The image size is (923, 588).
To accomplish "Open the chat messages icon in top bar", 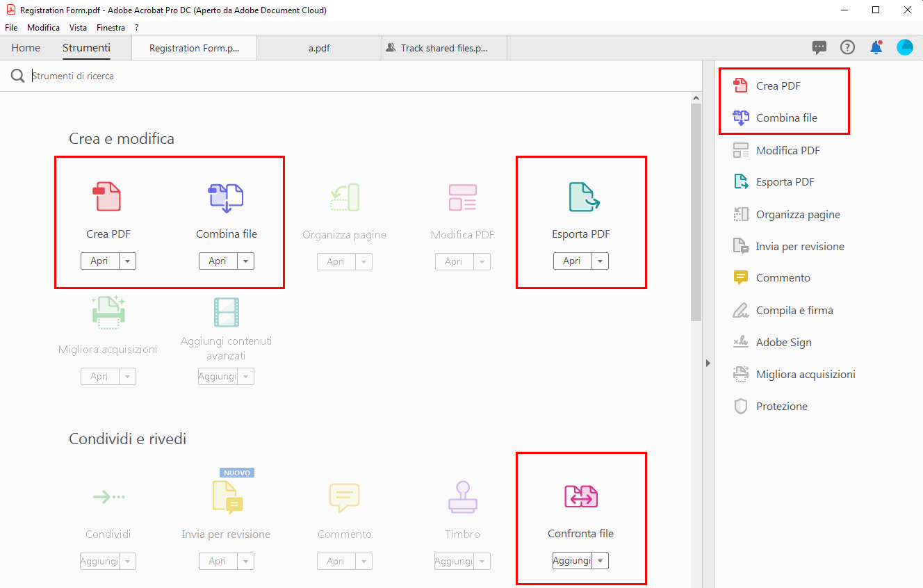I will point(819,47).
